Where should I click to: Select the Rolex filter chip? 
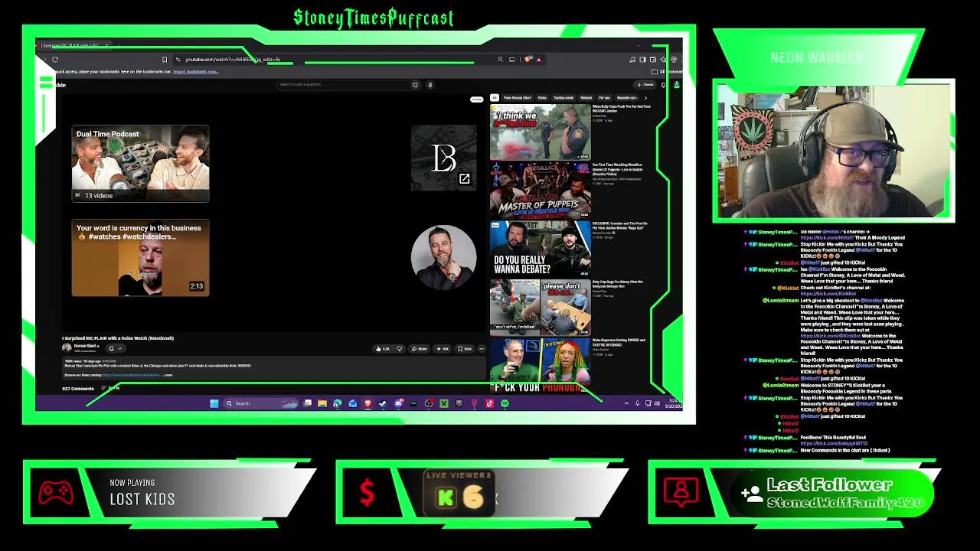pos(542,98)
